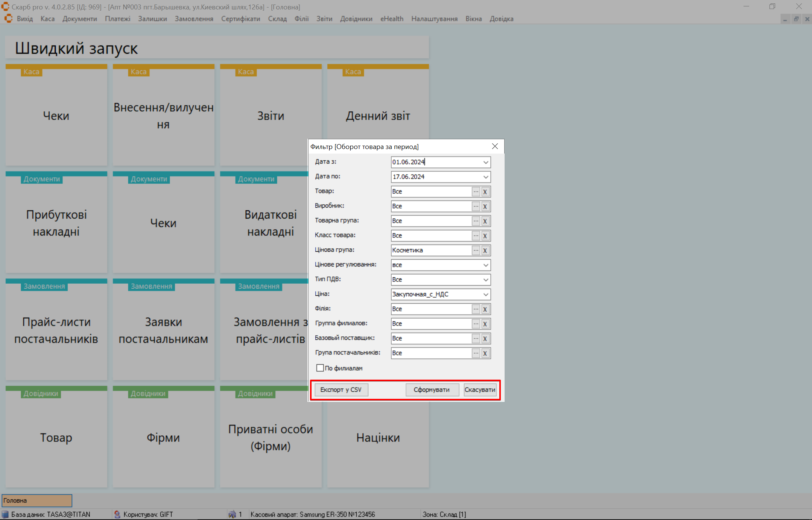Clear the Товар field with X
The width and height of the screenshot is (812, 520).
pos(485,192)
